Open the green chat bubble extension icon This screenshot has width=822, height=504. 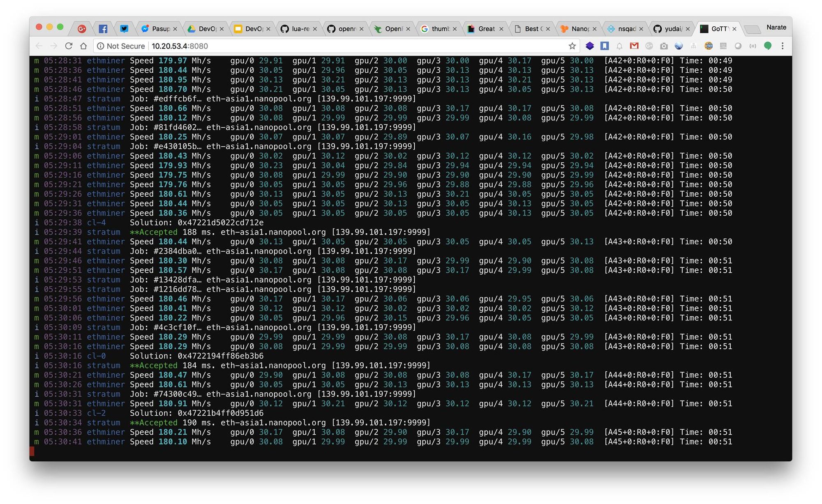pyautogui.click(x=768, y=46)
